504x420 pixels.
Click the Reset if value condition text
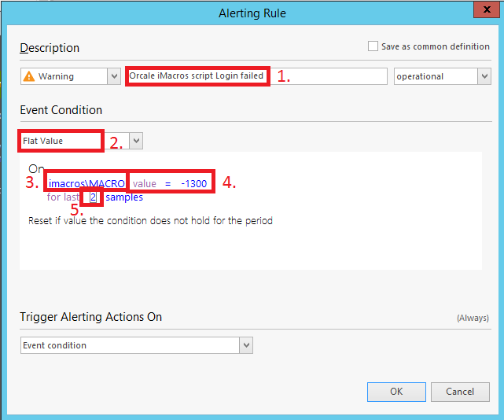pos(150,220)
